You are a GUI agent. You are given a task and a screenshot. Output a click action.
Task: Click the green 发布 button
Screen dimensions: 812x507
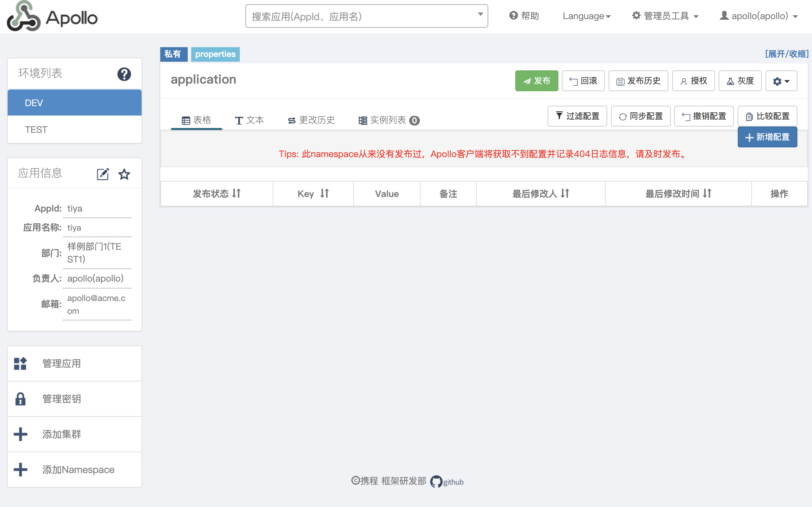tap(536, 81)
